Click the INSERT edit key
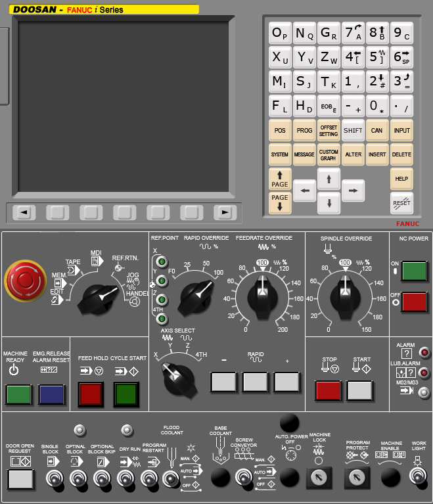 point(377,154)
